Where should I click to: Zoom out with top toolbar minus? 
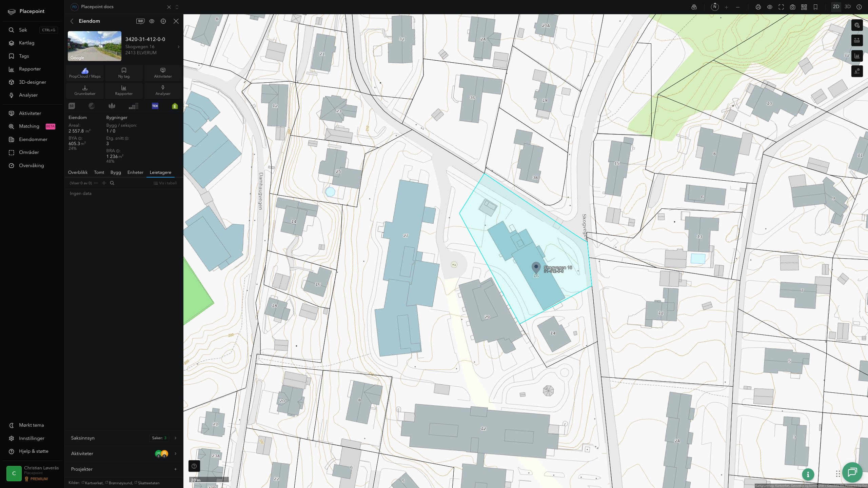click(x=738, y=7)
